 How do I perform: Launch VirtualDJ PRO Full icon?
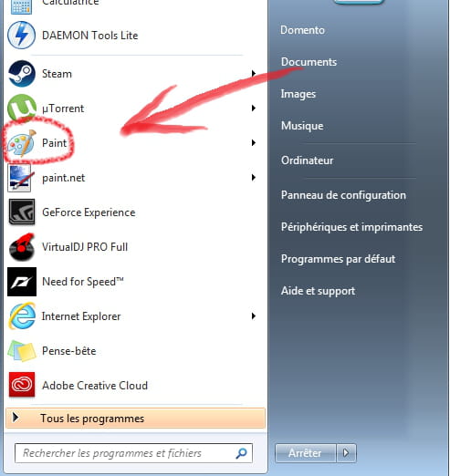22,247
